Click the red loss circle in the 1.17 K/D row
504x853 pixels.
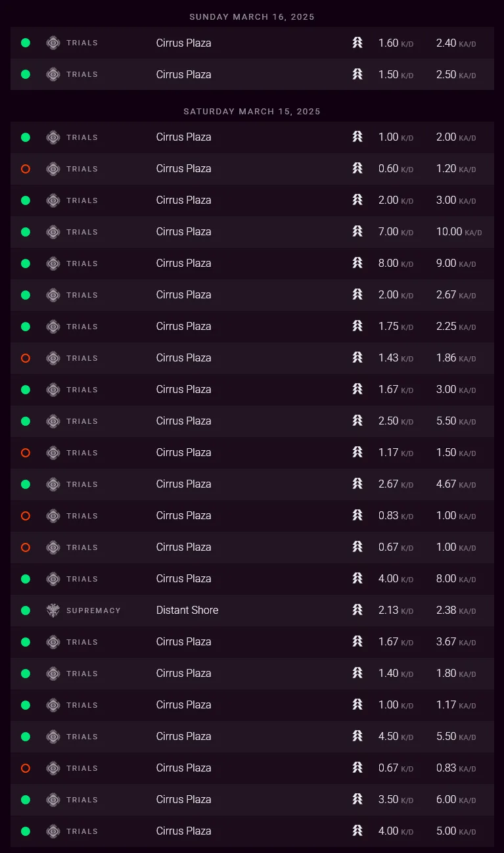pos(26,453)
